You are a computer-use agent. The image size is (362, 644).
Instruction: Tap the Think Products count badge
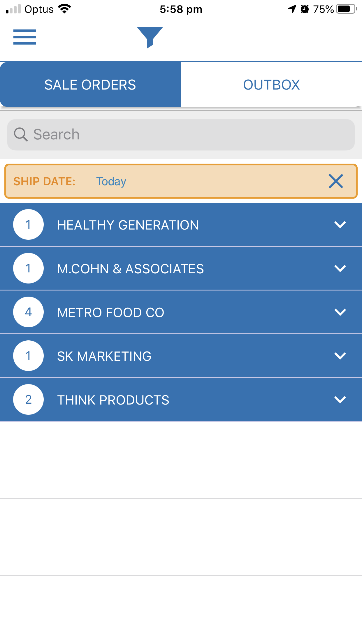28,400
